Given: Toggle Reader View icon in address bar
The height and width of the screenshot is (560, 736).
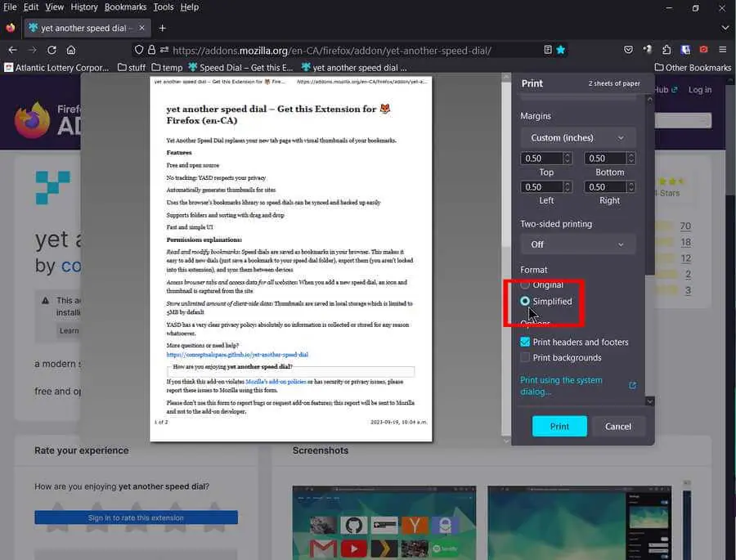Looking at the screenshot, I should pyautogui.click(x=548, y=50).
